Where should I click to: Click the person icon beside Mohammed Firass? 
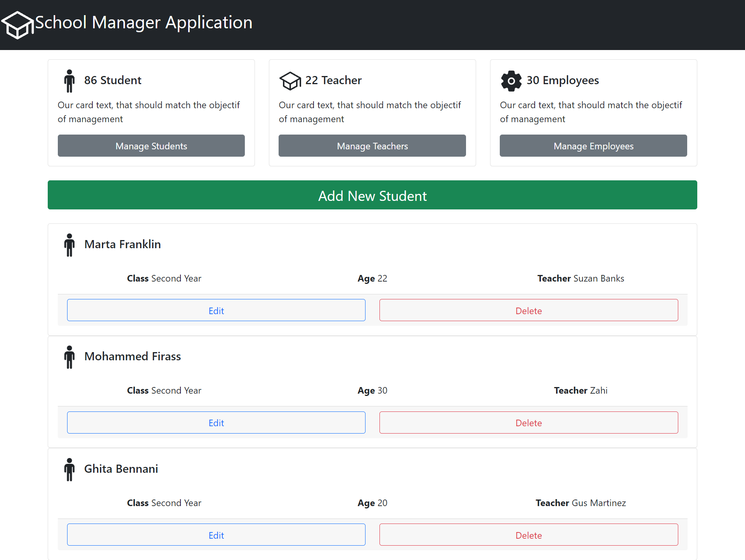tap(69, 357)
